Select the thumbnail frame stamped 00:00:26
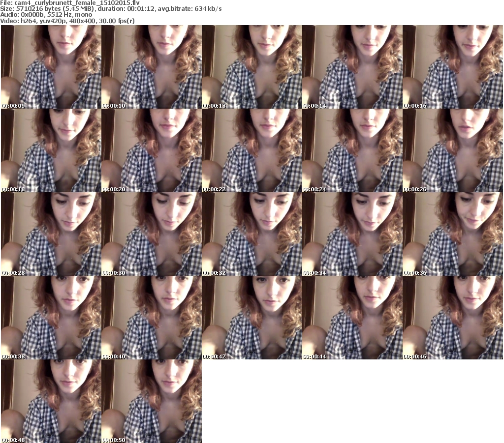The width and height of the screenshot is (504, 443). click(453, 150)
